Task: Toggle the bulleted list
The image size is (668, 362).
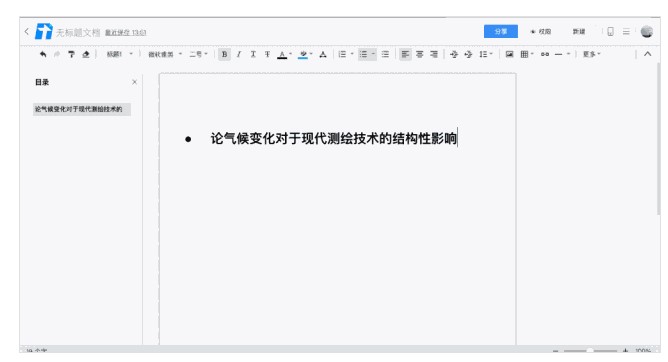Action: pos(363,54)
